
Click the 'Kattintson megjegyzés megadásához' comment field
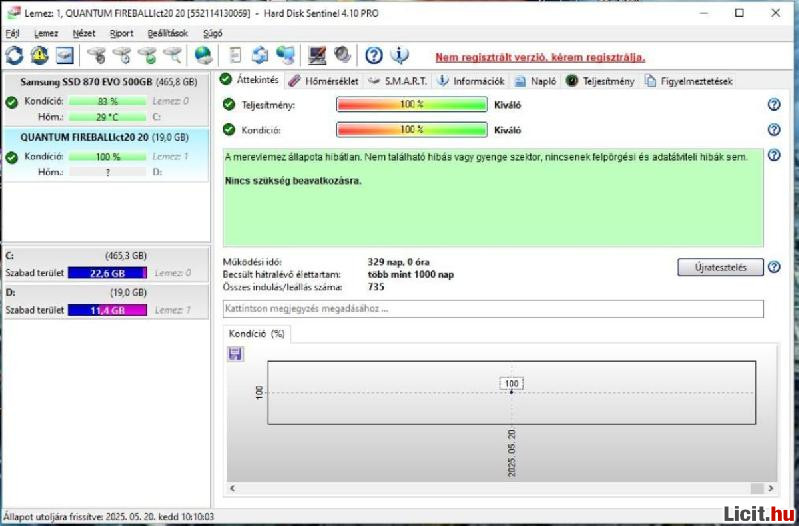click(493, 309)
